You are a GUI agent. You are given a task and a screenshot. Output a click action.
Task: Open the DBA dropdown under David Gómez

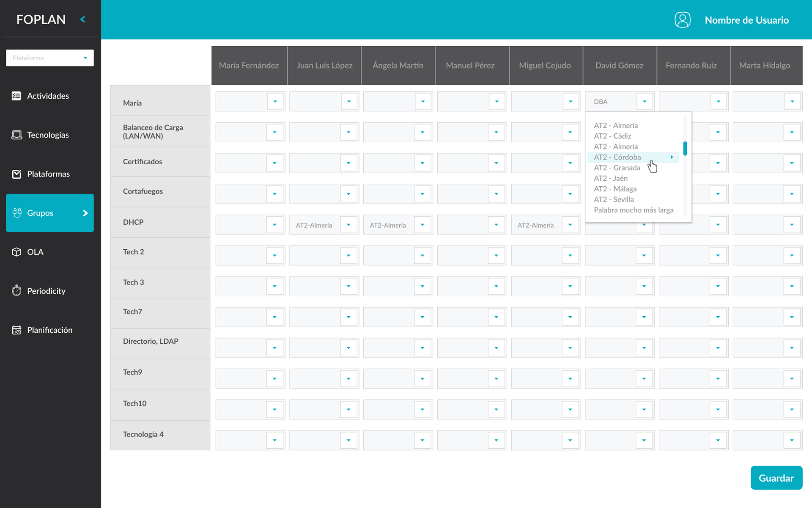(644, 102)
